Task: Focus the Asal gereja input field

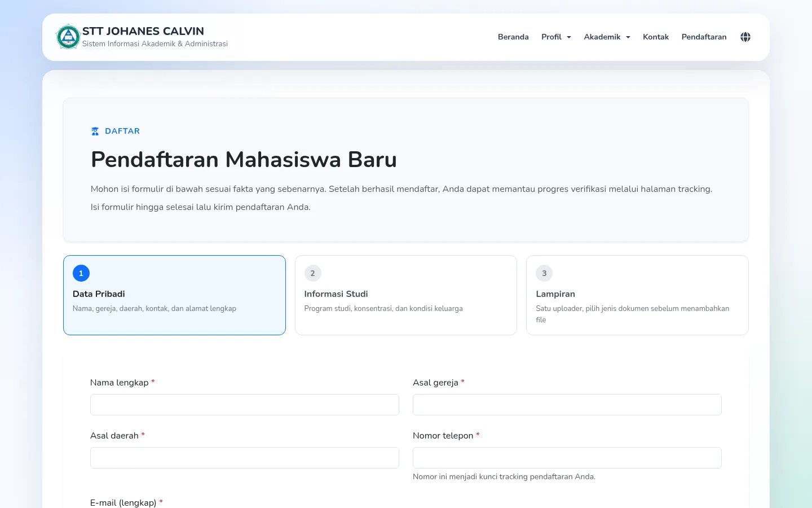Action: tap(567, 405)
